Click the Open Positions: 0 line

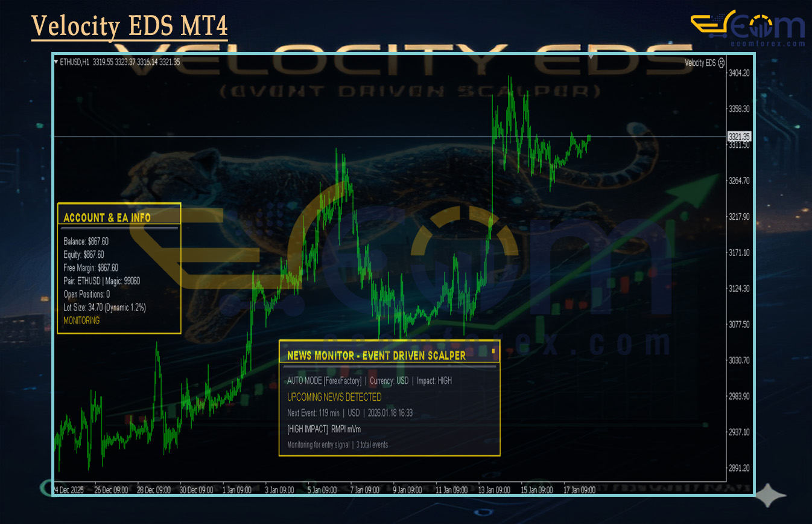(x=86, y=294)
